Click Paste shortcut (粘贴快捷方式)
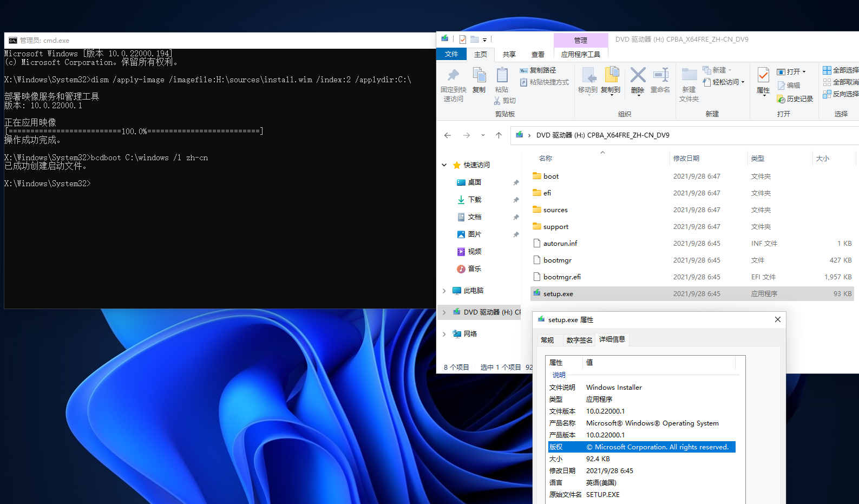This screenshot has width=859, height=504. coord(545,82)
